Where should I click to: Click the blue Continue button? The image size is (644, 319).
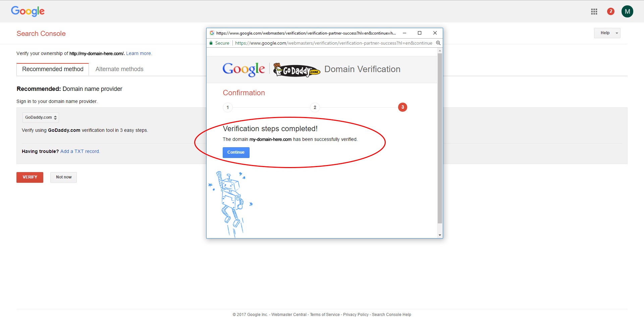tap(236, 152)
